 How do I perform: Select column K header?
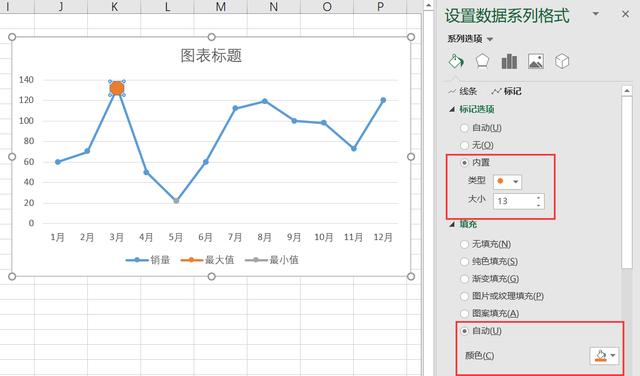(x=115, y=6)
